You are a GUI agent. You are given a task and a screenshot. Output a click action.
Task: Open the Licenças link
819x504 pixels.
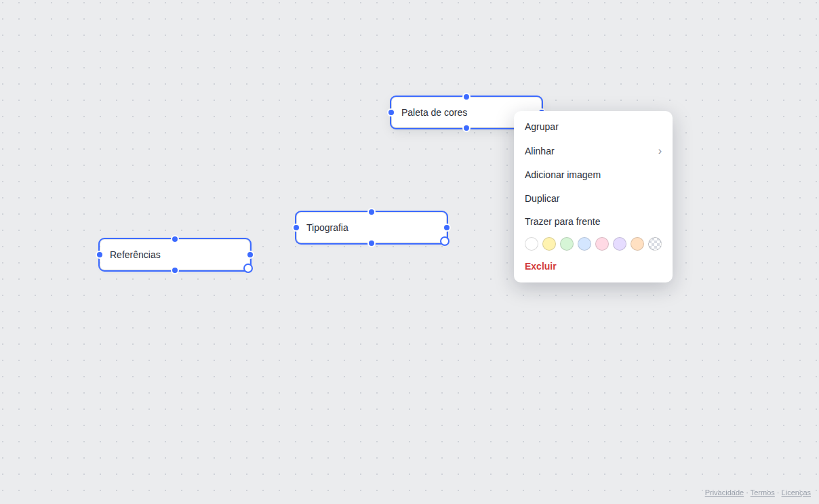point(796,492)
